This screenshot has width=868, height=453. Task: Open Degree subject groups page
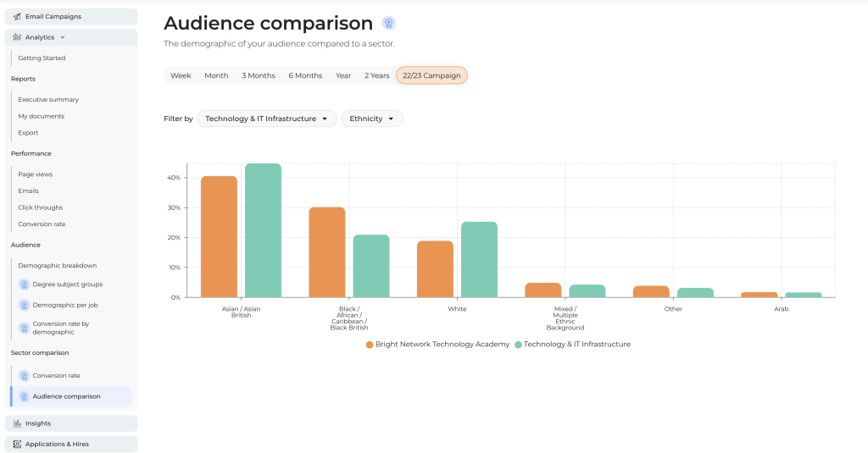[68, 285]
